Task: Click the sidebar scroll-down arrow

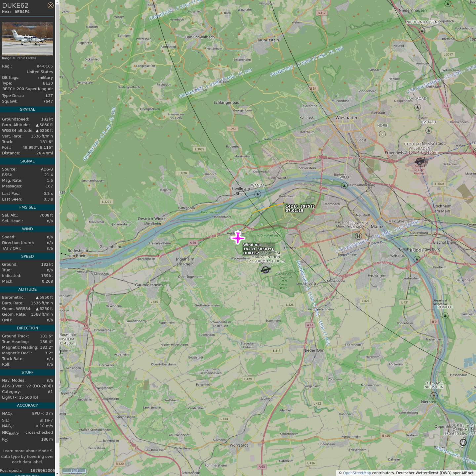Action: point(57,473)
